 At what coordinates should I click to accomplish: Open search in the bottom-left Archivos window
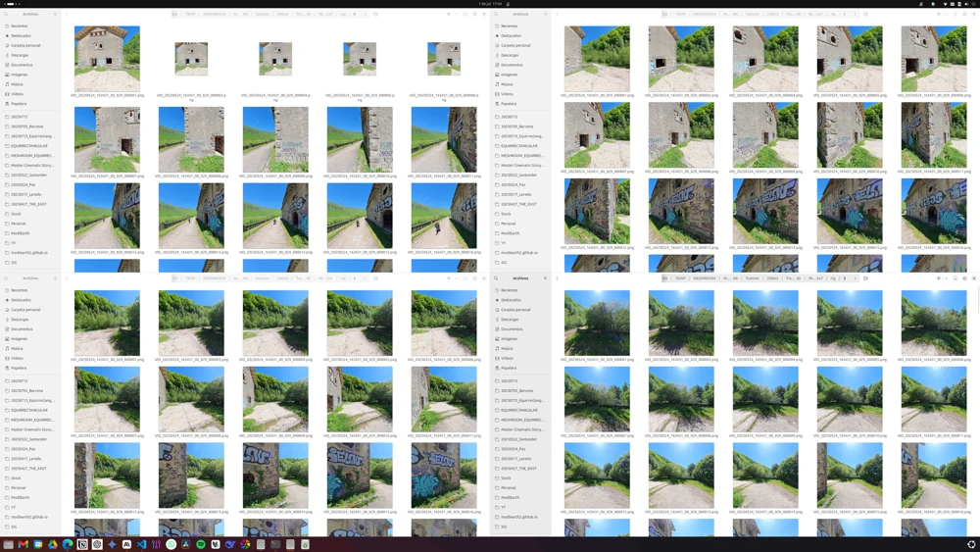tap(6, 278)
